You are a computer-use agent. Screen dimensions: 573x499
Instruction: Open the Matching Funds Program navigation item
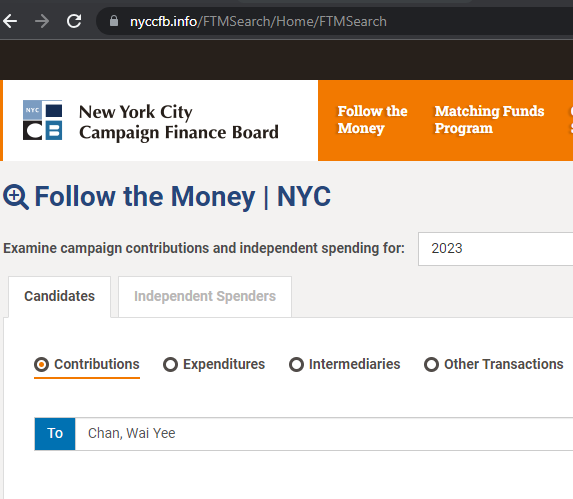click(489, 119)
